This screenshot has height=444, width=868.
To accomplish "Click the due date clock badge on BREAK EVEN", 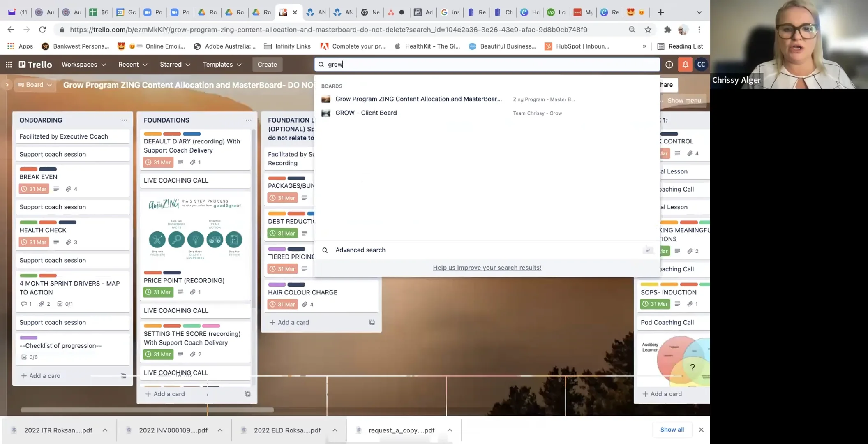I will (x=34, y=189).
